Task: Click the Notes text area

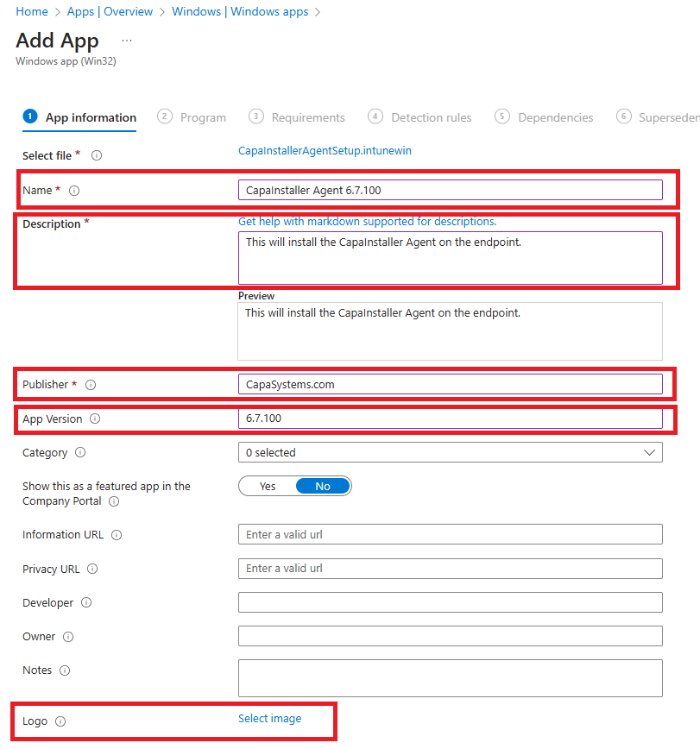Action: click(450, 678)
